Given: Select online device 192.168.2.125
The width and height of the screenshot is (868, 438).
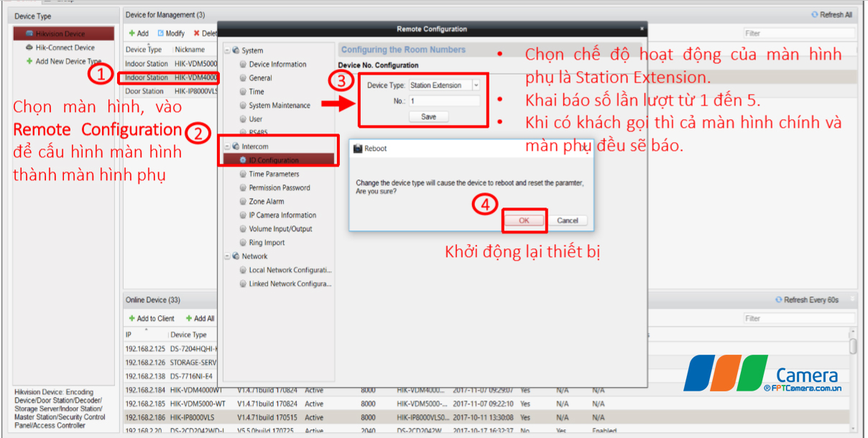Looking at the screenshot, I should point(171,349).
